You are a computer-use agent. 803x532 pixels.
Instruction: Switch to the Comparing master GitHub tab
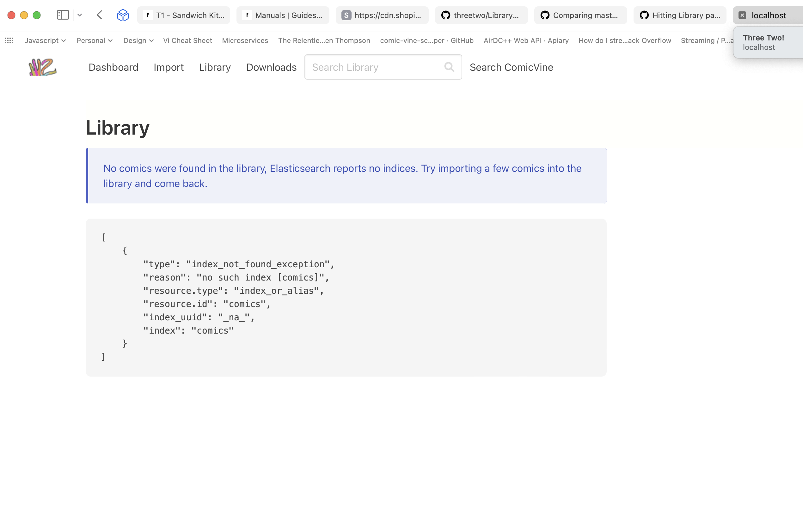[580, 15]
